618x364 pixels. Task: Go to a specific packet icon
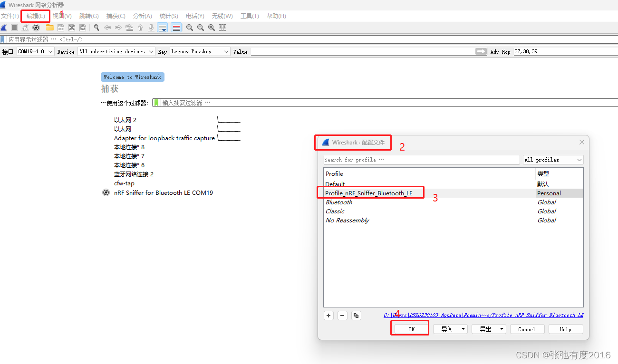click(129, 28)
